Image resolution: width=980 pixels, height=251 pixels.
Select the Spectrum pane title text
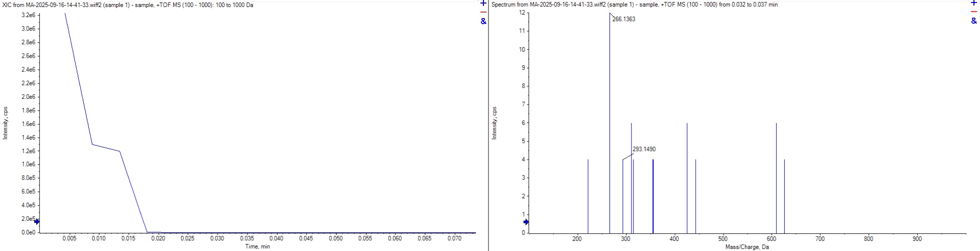(635, 5)
